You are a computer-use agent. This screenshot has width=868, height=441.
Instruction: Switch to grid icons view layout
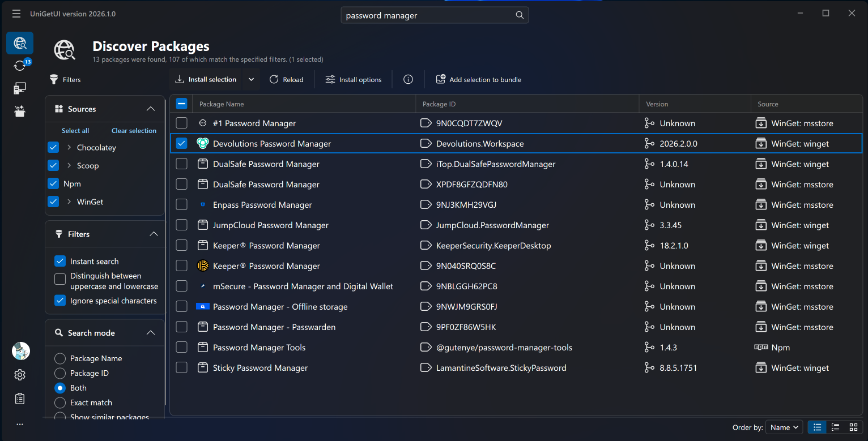coord(853,427)
